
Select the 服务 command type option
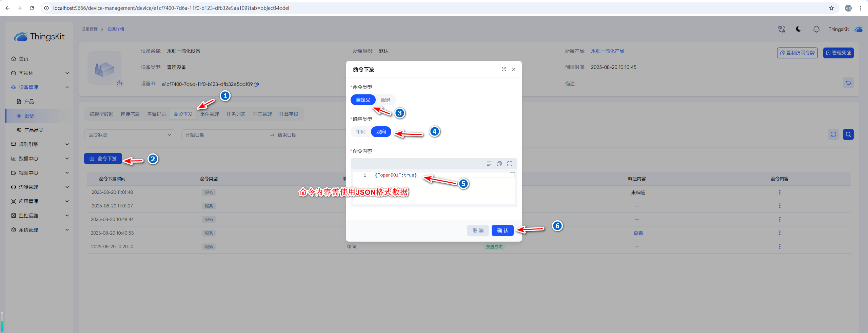[x=386, y=100]
